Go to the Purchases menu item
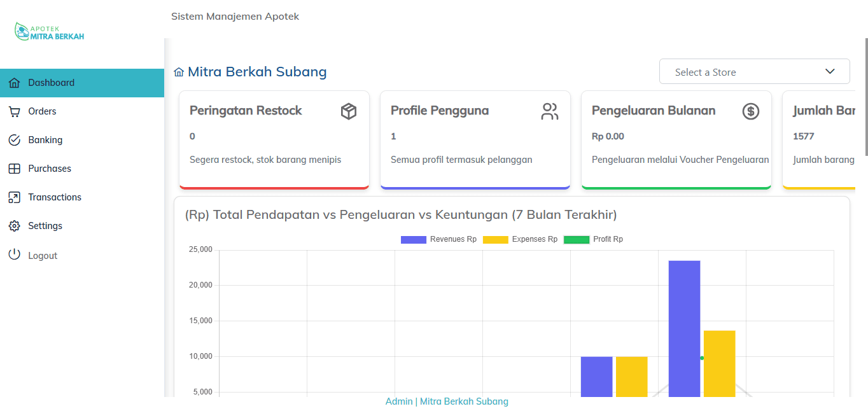Viewport: 868px width, 411px height. tap(50, 169)
